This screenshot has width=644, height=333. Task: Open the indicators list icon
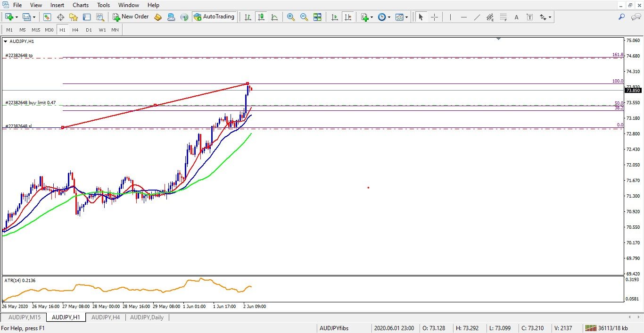pos(364,17)
